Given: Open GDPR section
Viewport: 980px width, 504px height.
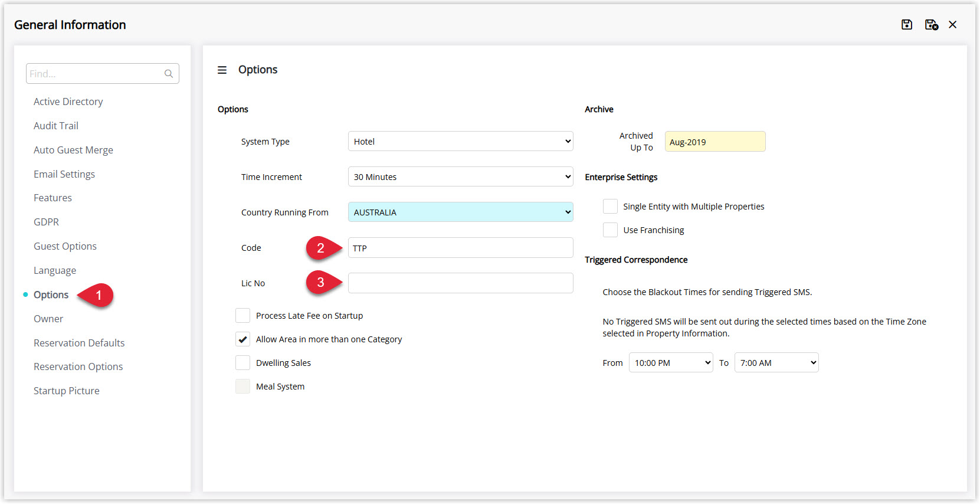Looking at the screenshot, I should click(46, 222).
